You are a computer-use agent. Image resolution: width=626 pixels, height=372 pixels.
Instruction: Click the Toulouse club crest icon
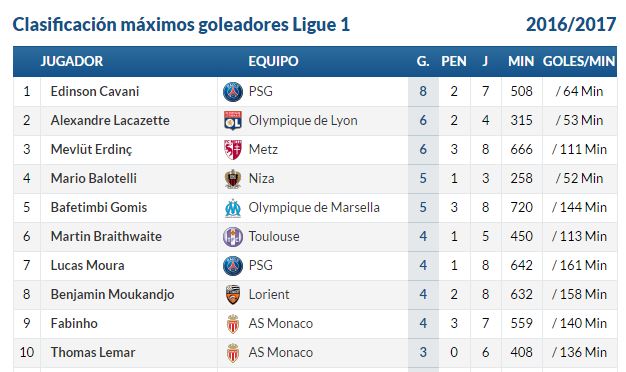point(233,237)
